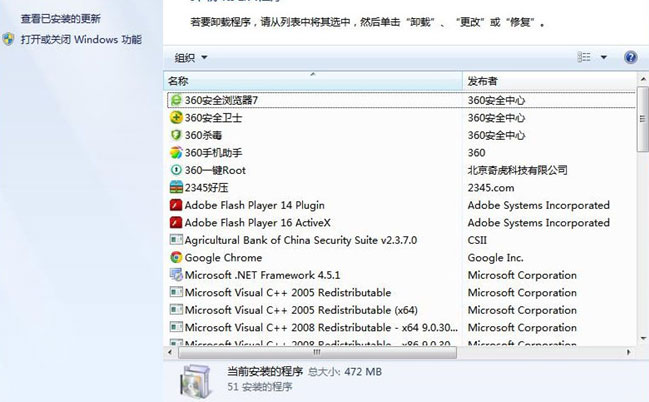Click the 2345好压 archive icon

pyautogui.click(x=176, y=188)
